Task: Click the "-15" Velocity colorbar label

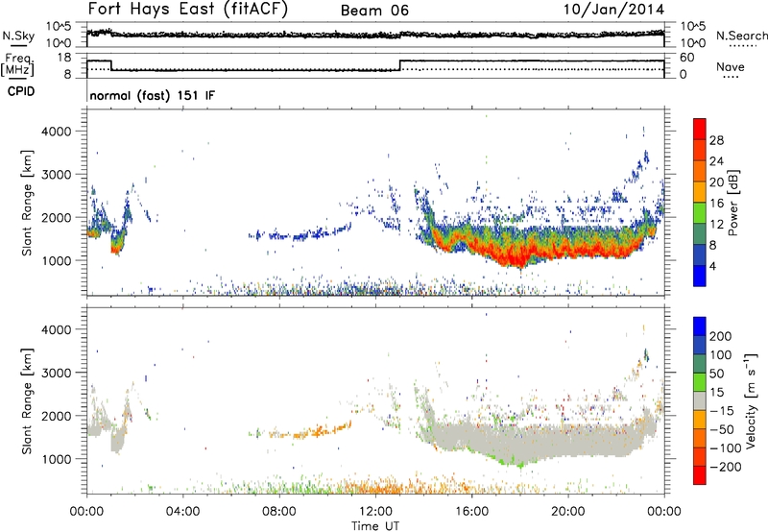Action: click(722, 411)
